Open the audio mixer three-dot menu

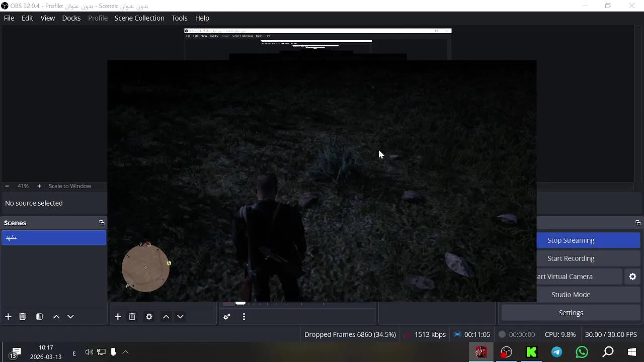[244, 317]
